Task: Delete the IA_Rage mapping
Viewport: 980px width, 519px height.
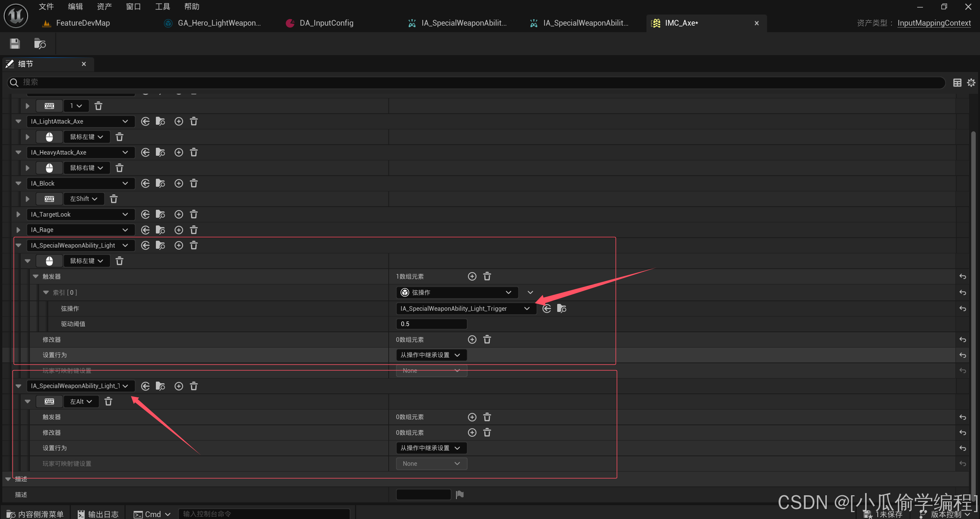Action: point(194,230)
